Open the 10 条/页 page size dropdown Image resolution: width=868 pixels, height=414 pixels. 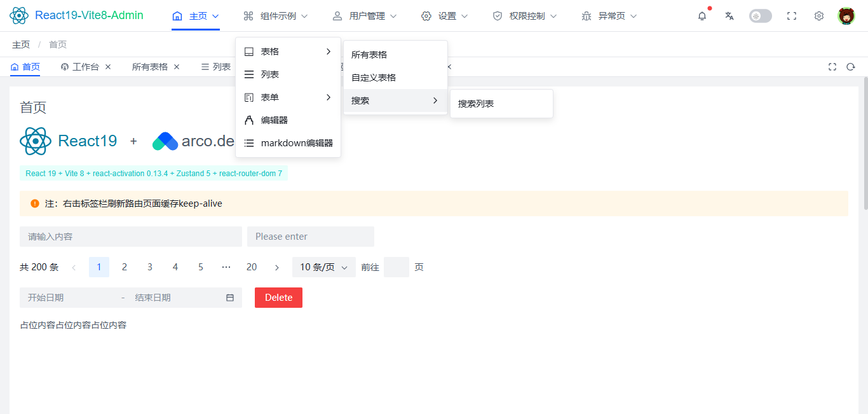[324, 267]
